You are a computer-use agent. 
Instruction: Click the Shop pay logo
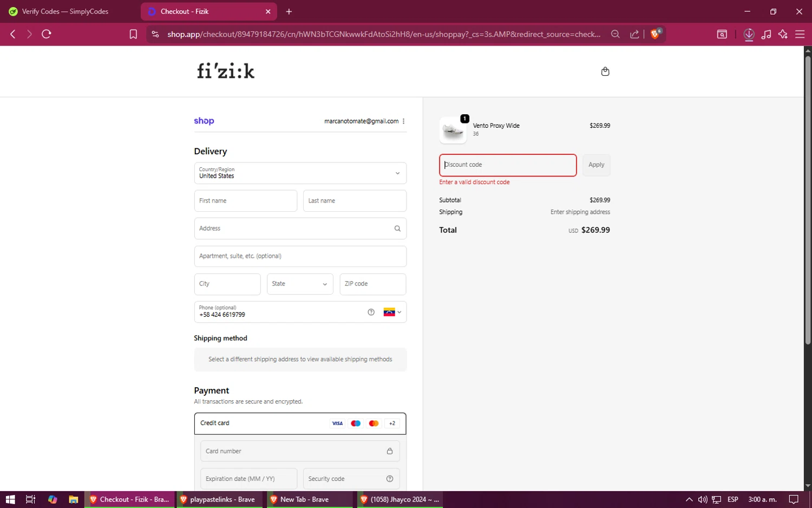pos(204,121)
